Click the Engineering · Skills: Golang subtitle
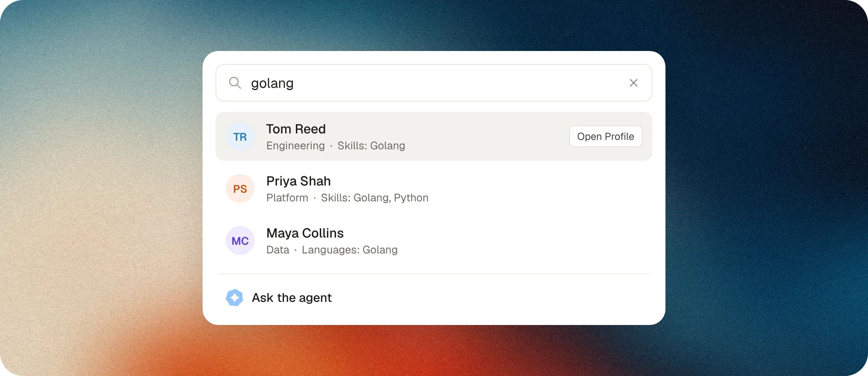The width and height of the screenshot is (868, 376). pyautogui.click(x=336, y=146)
